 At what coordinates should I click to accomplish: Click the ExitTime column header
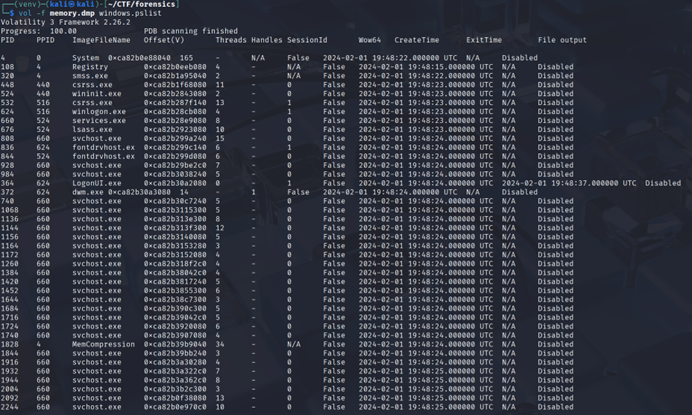coord(484,40)
